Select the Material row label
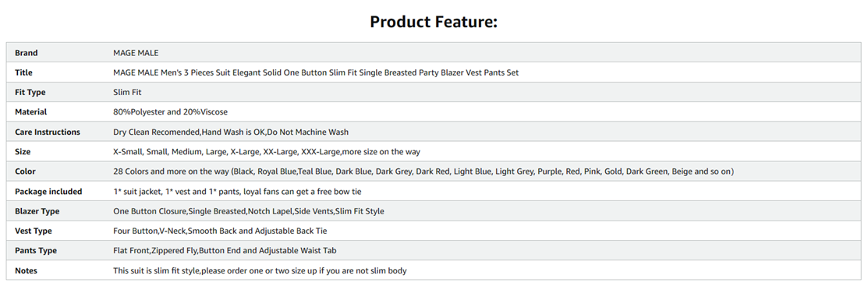This screenshot has width=868, height=286. click(31, 112)
